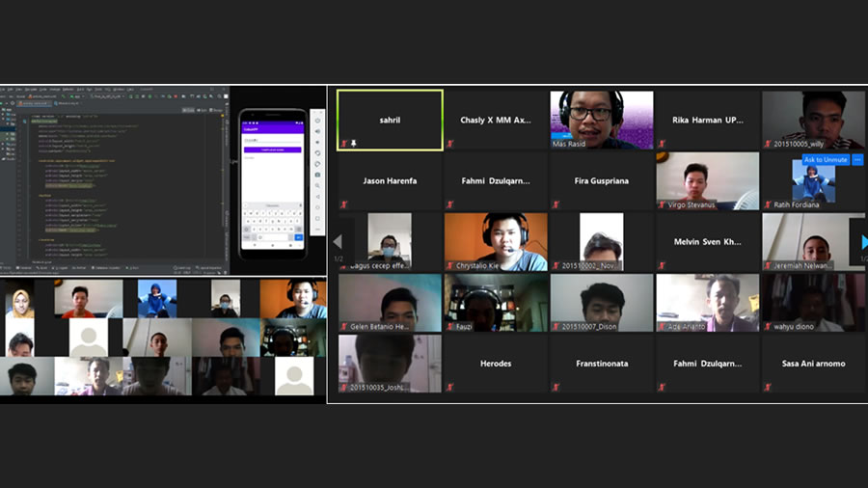Open more options on Ratih Fordiana's tile
The width and height of the screenshot is (868, 488).
pyautogui.click(x=857, y=159)
